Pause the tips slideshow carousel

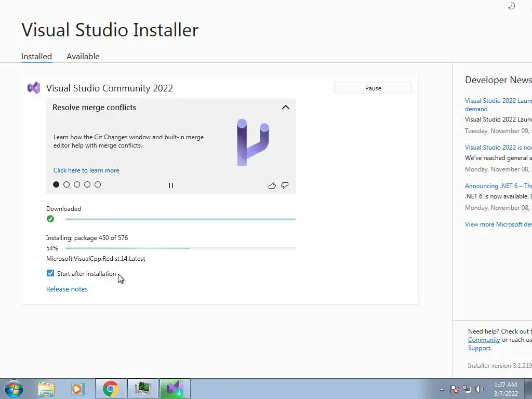pyautogui.click(x=170, y=185)
